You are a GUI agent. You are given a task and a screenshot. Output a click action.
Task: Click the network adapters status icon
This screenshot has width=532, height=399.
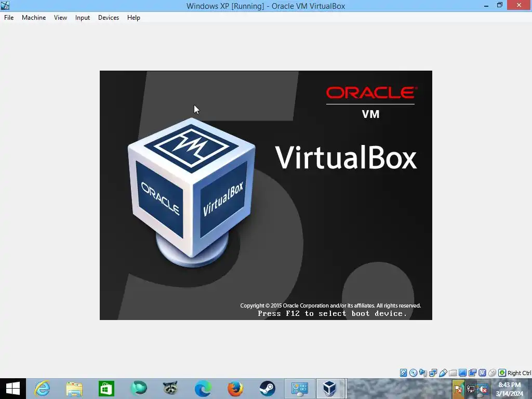[x=433, y=373]
